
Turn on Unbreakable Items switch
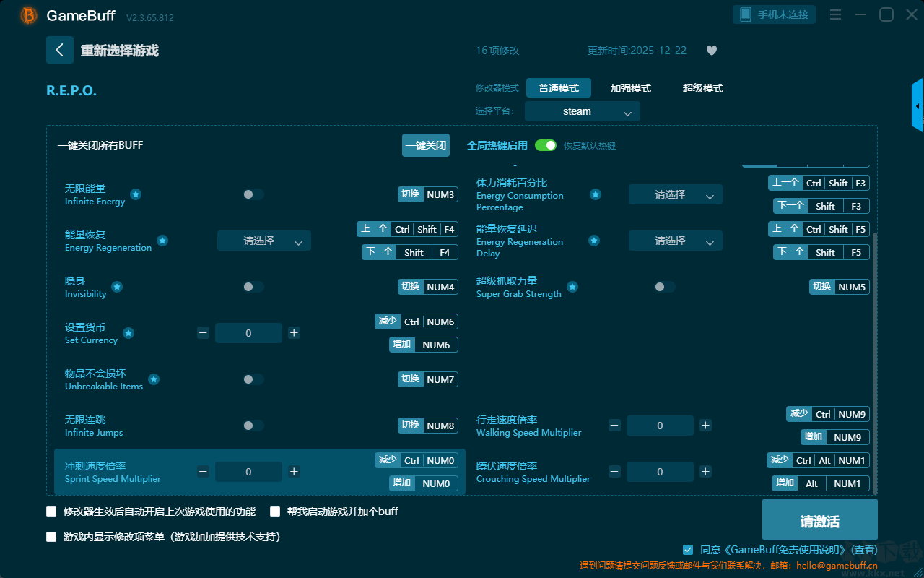253,379
